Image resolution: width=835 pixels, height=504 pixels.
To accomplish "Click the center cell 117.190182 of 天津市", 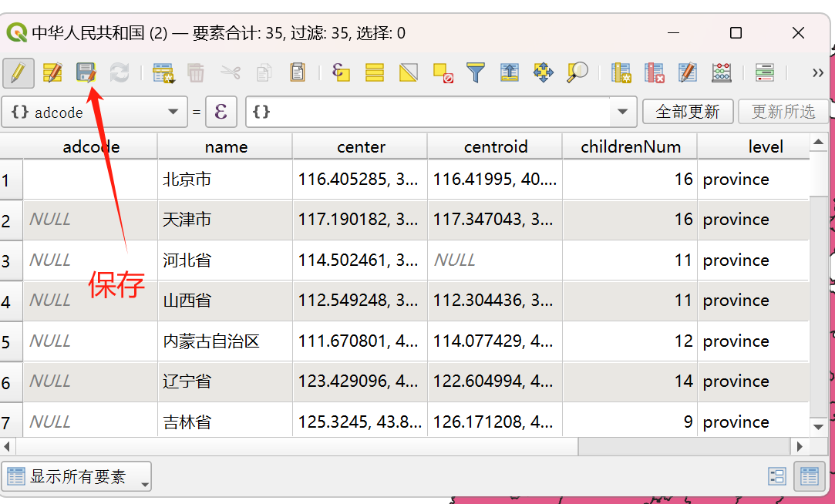I will click(361, 220).
